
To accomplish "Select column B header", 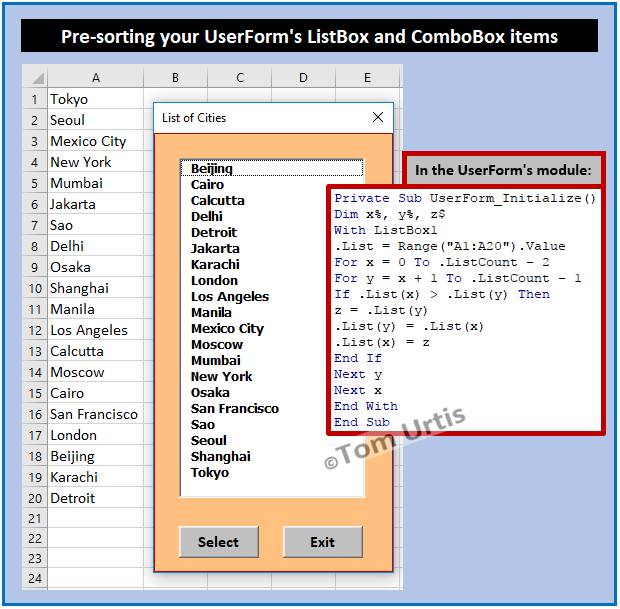I will tap(175, 77).
